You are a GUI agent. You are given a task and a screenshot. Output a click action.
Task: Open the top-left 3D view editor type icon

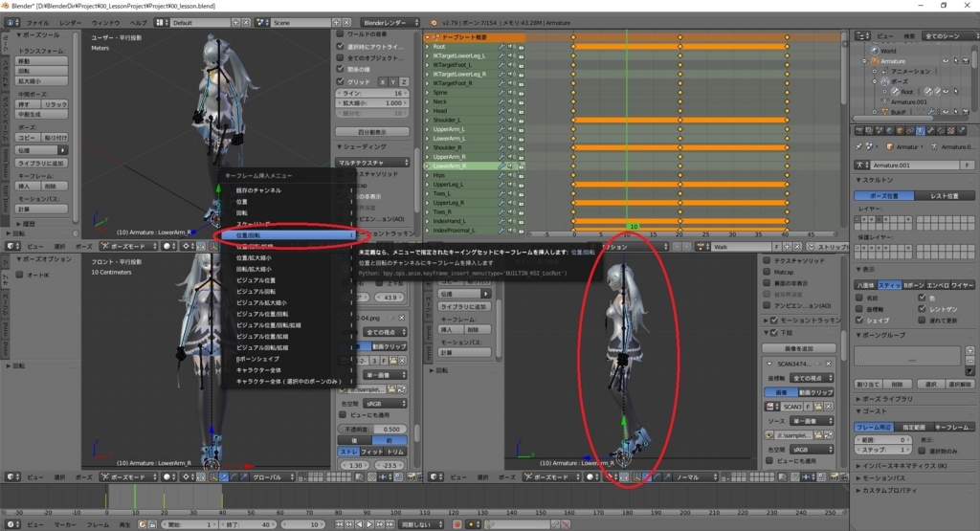point(11,246)
